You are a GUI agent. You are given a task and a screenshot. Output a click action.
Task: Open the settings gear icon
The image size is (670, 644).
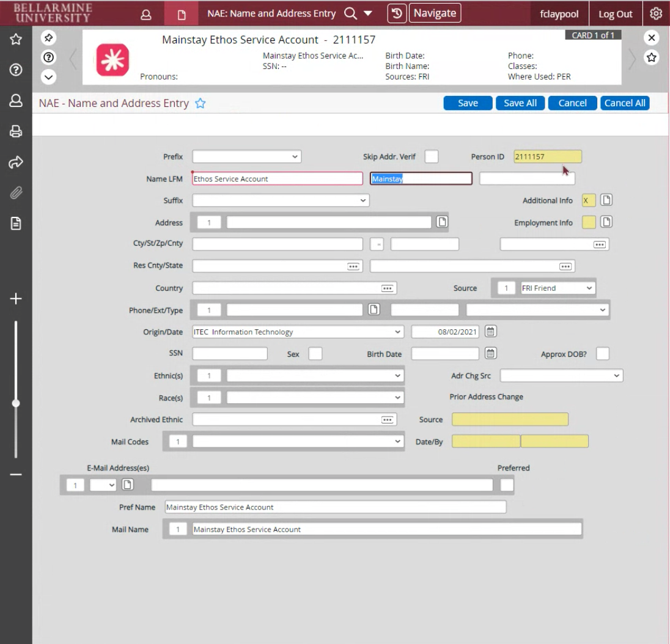tap(656, 13)
